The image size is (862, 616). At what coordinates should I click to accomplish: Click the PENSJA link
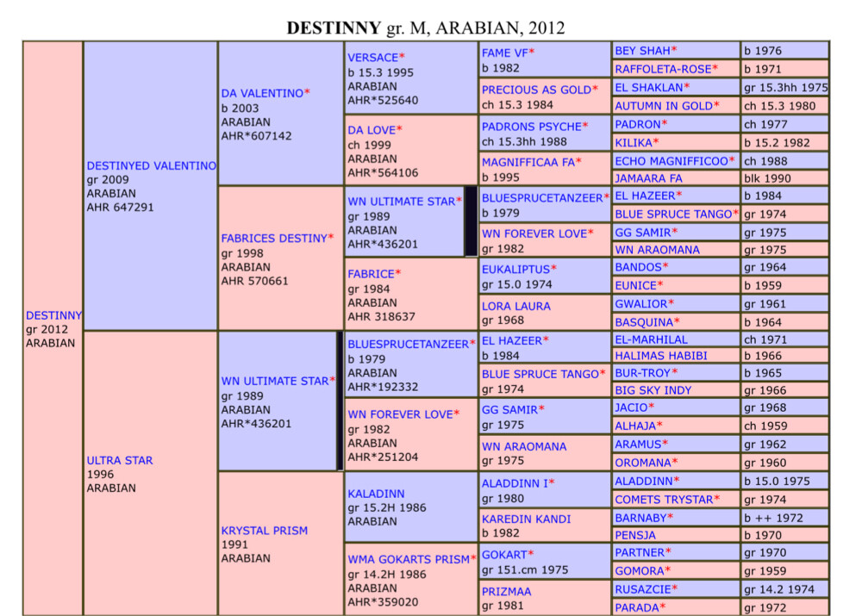[x=635, y=535]
